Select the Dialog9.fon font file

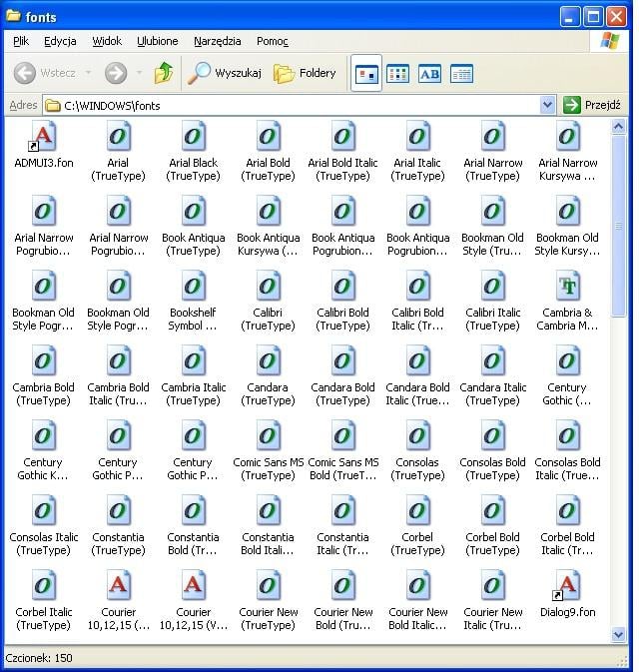pyautogui.click(x=567, y=587)
